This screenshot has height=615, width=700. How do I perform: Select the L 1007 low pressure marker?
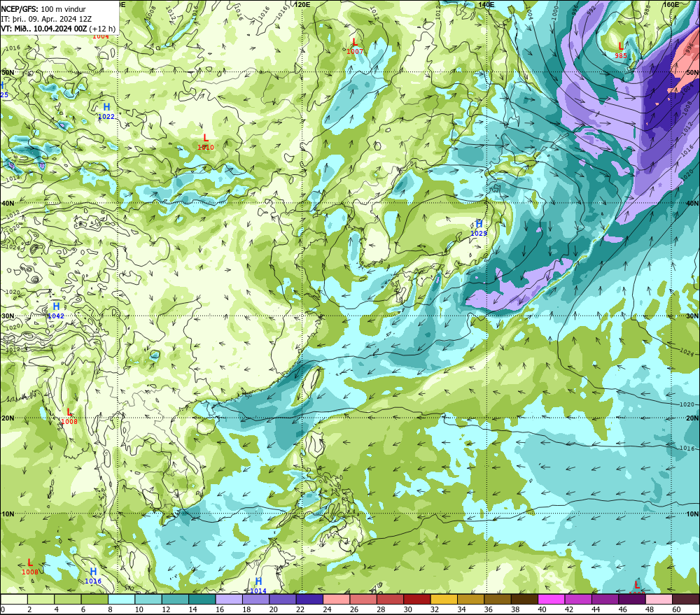tap(355, 46)
